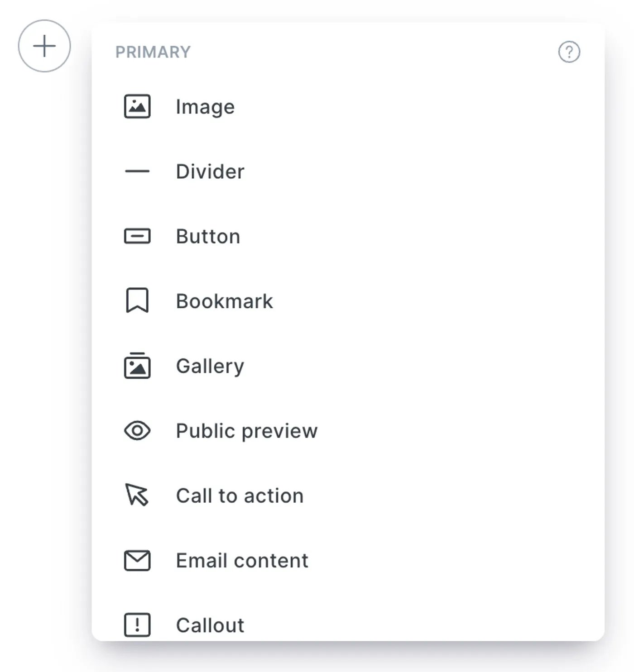The image size is (634, 672).
Task: Open the help question mark icon
Action: click(x=569, y=52)
